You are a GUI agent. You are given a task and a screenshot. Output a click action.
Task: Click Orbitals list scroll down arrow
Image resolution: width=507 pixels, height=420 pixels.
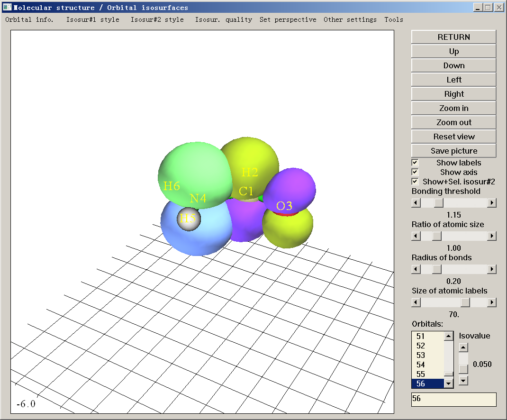pyautogui.click(x=448, y=384)
